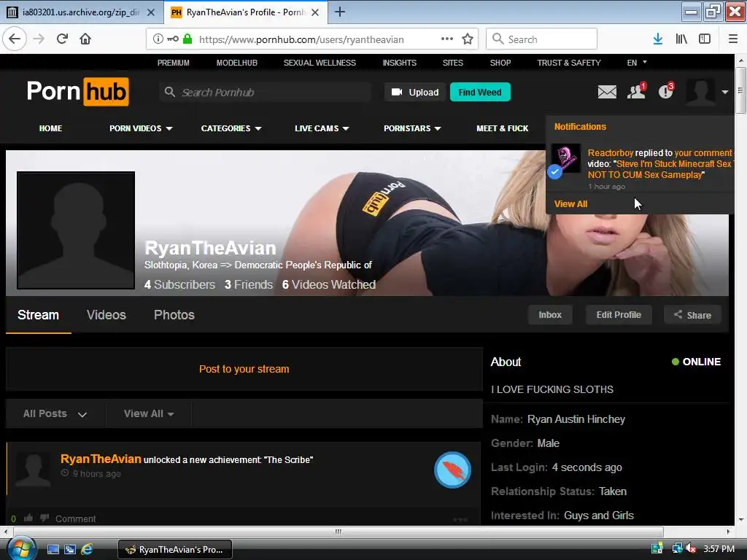Open the Firefox downloads arrow
Screen dimensions: 747x560
tap(658, 39)
